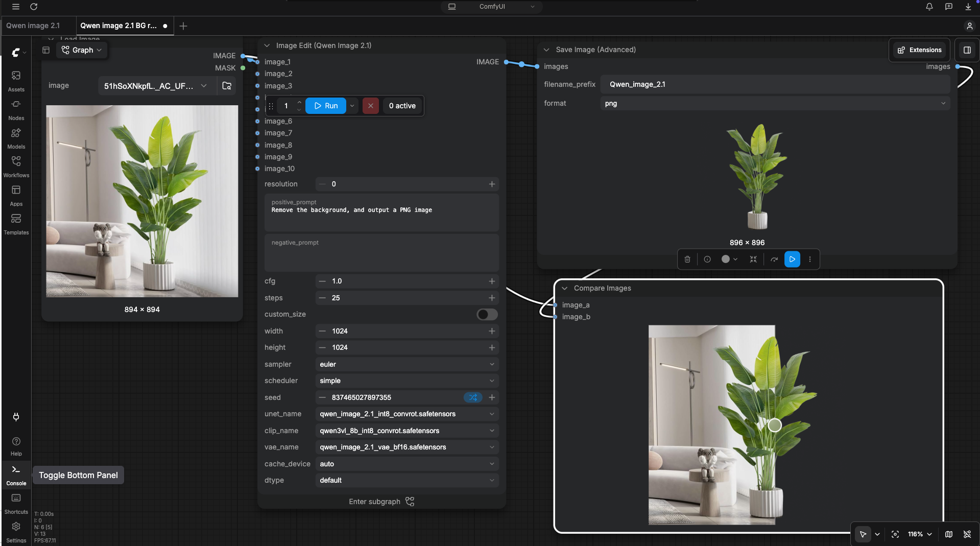Run the workflow
The image size is (980, 546).
click(x=325, y=106)
